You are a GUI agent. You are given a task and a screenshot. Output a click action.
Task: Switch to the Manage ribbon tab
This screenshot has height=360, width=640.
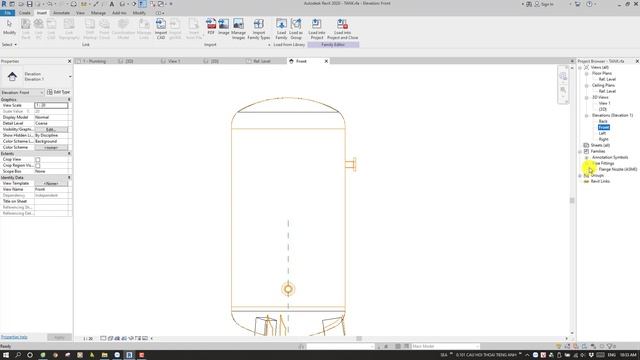click(98, 13)
